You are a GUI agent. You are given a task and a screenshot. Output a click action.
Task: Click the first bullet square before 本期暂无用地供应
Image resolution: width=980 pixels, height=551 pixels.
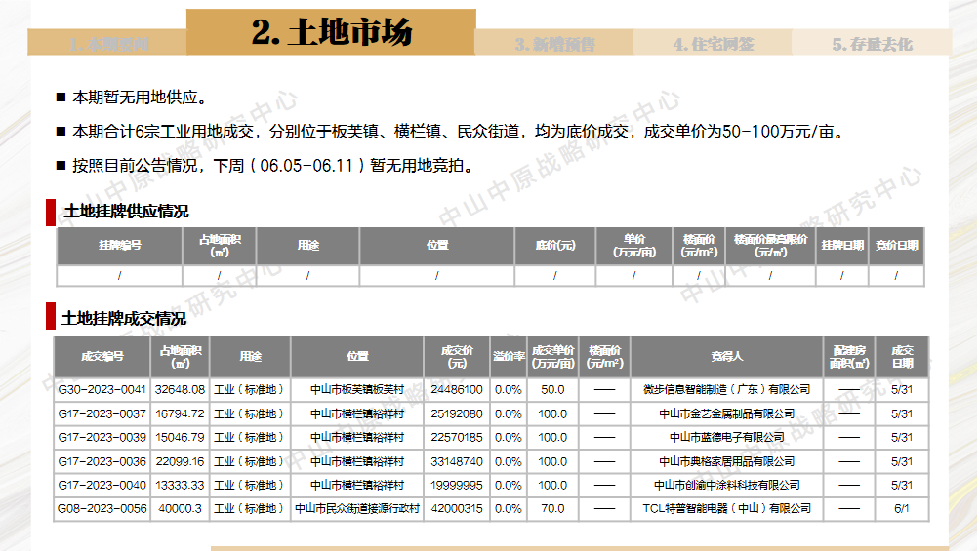61,98
